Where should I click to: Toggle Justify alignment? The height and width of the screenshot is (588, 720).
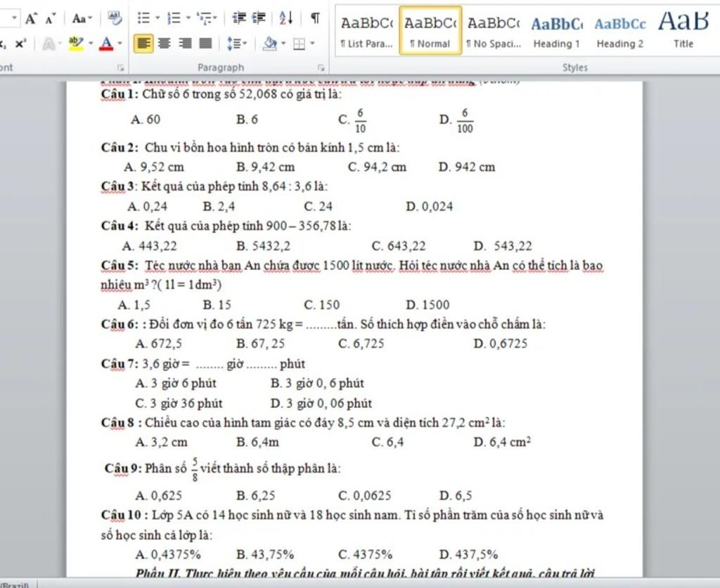(206, 44)
